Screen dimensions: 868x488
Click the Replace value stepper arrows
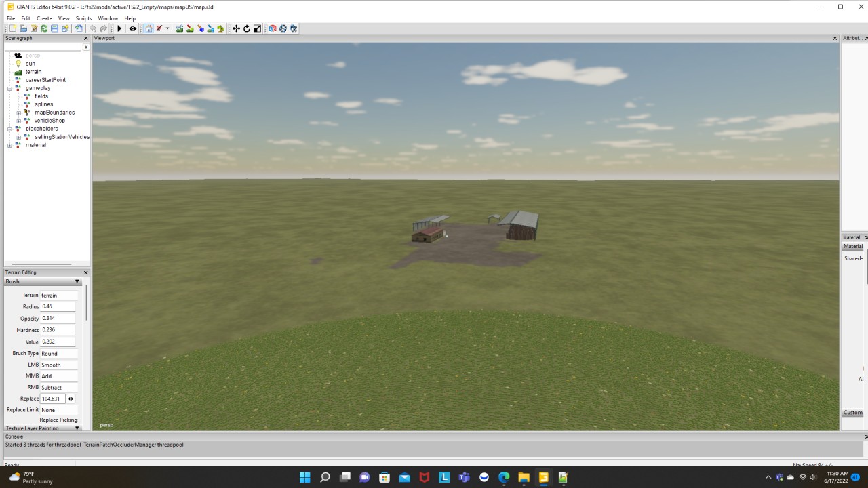tap(70, 399)
